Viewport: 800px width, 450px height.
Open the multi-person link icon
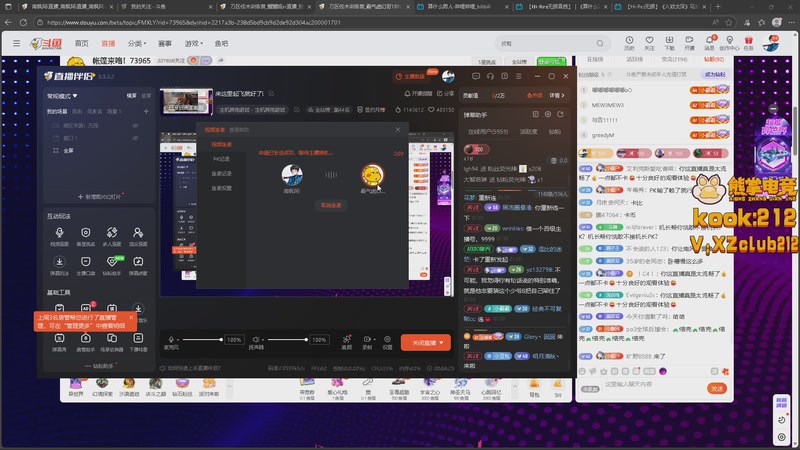pos(112,233)
